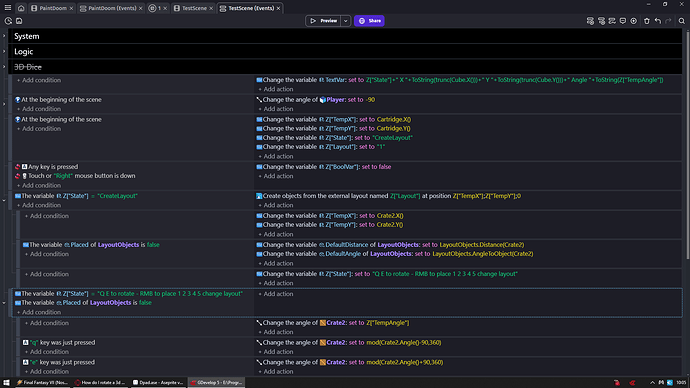Open the hamburger main menu
This screenshot has width=690, height=388.
8,8
